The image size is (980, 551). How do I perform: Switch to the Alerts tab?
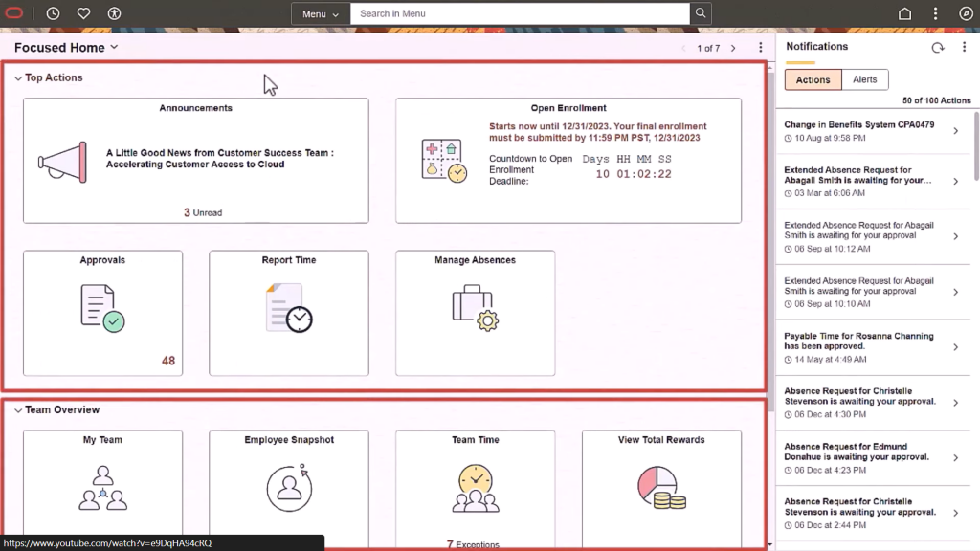tap(864, 79)
